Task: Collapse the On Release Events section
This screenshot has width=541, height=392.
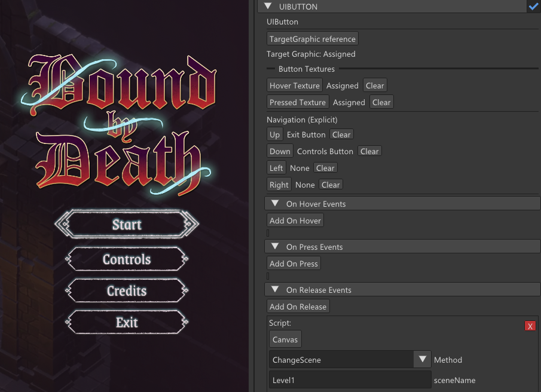Action: (x=275, y=290)
